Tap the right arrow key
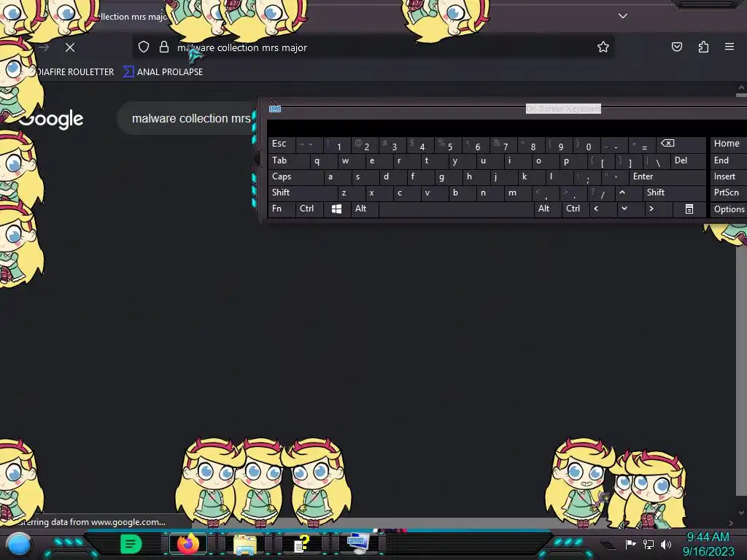Image resolution: width=747 pixels, height=560 pixels. (657, 209)
